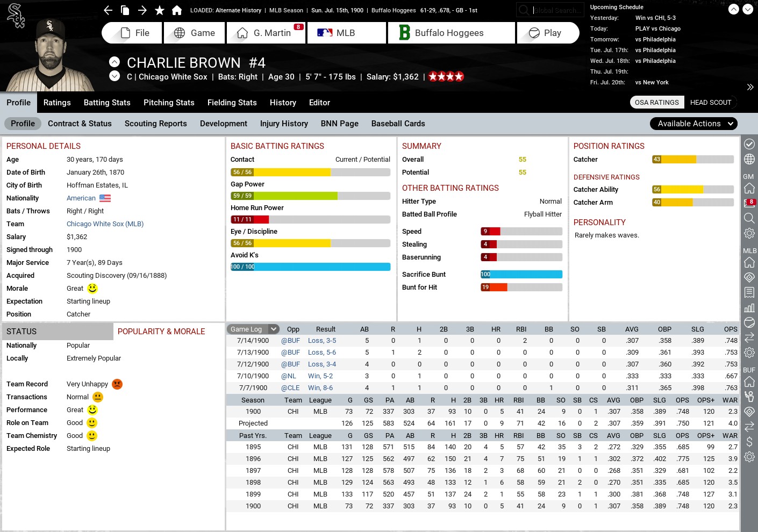Screen dimensions: 758x532
Task: Click the copy pages icon in top bar
Action: [x=125, y=10]
